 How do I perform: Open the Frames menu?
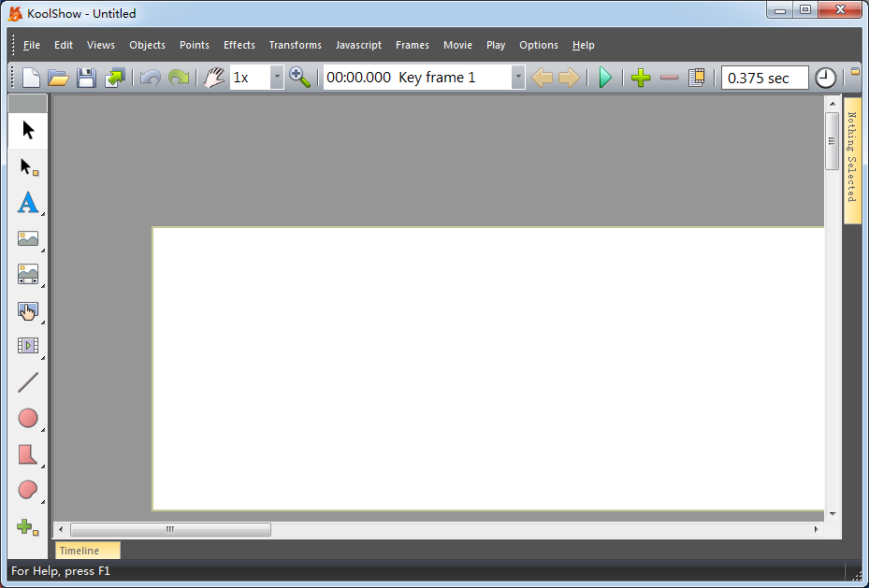pos(412,45)
